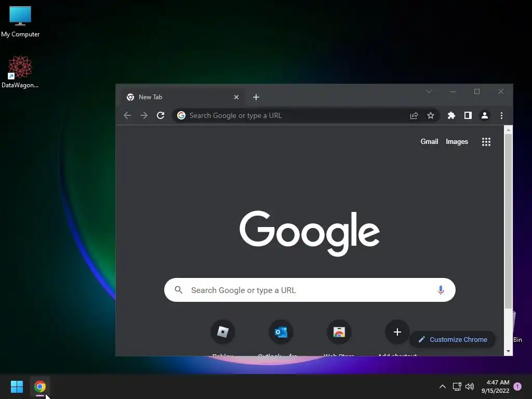Open the My Computer desktop icon
Viewport: 532px width, 399px height.
(20, 21)
